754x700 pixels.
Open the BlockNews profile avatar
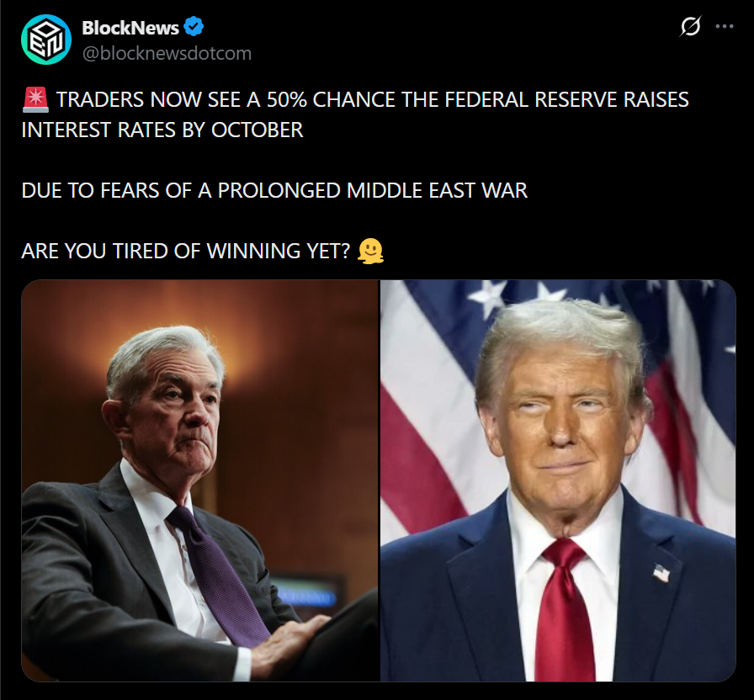click(x=46, y=40)
